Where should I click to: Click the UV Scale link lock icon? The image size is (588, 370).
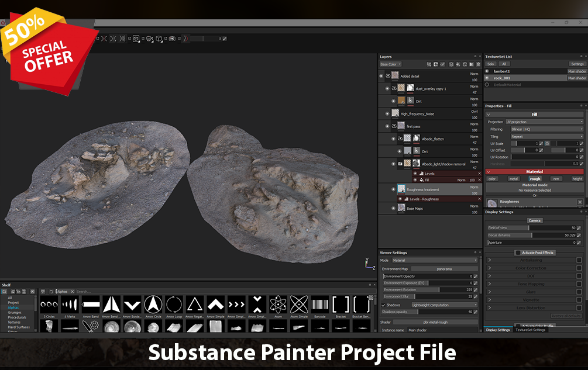point(547,143)
